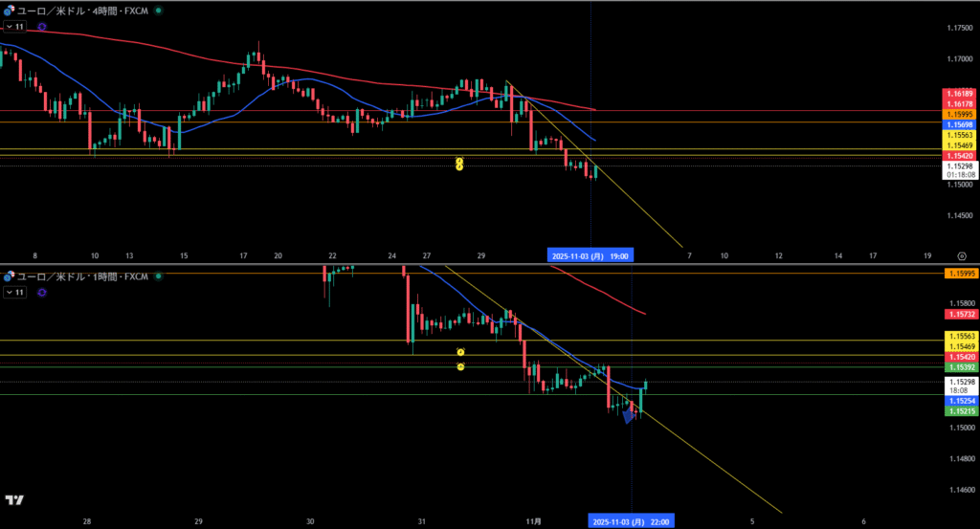Select the green 1.15392 price label in lower chart
This screenshot has width=980, height=529.
click(959, 367)
